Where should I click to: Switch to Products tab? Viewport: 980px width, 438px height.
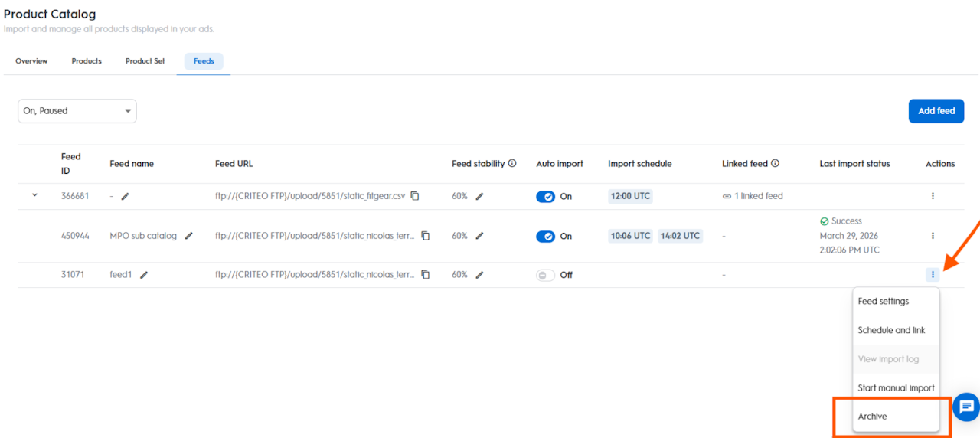point(87,61)
